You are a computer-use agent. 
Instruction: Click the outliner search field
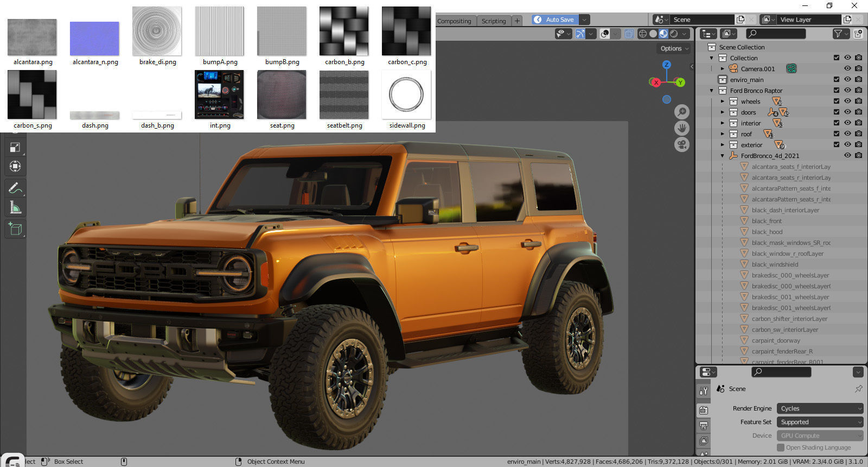point(776,34)
